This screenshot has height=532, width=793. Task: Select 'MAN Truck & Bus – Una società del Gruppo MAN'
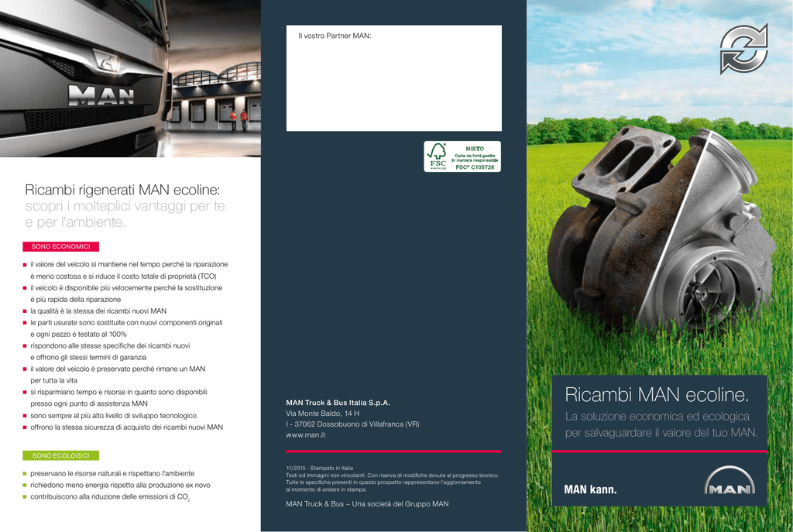tap(367, 504)
